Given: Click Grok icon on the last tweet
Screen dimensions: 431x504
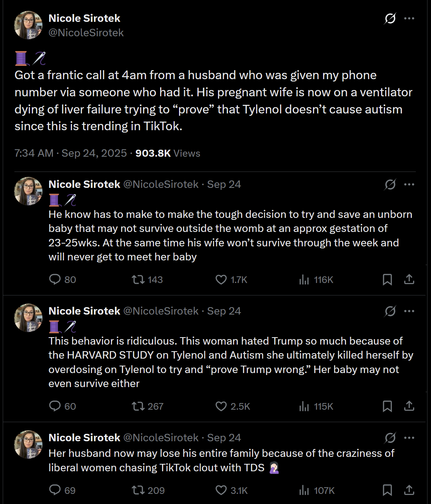Looking at the screenshot, I should (x=390, y=438).
